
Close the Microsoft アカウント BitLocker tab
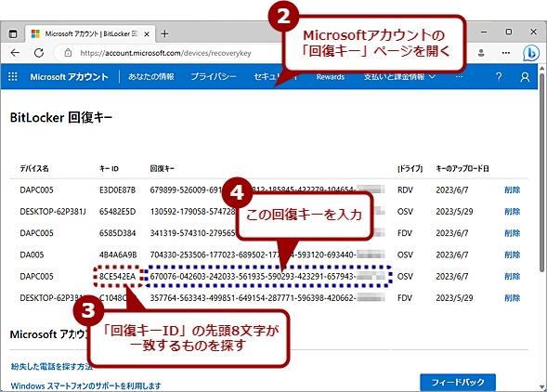pyautogui.click(x=147, y=33)
